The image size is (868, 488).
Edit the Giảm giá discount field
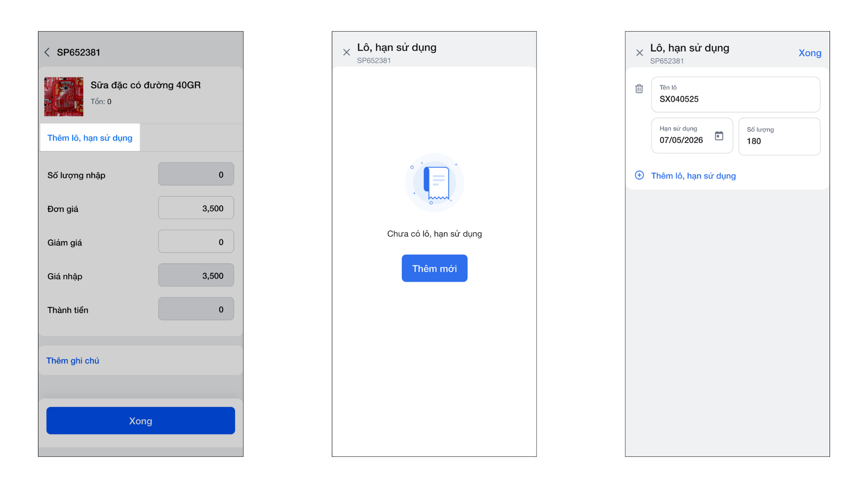click(196, 242)
